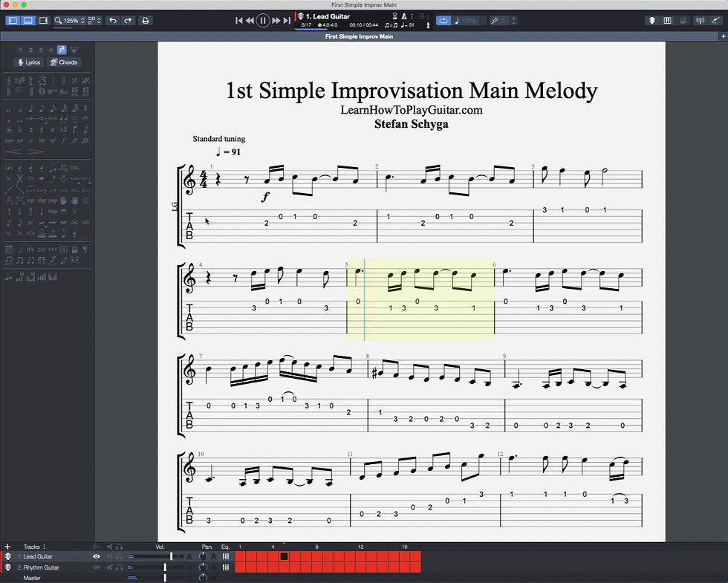728x583 pixels.
Task: Open the view layout mode dropdown
Action: click(x=95, y=21)
